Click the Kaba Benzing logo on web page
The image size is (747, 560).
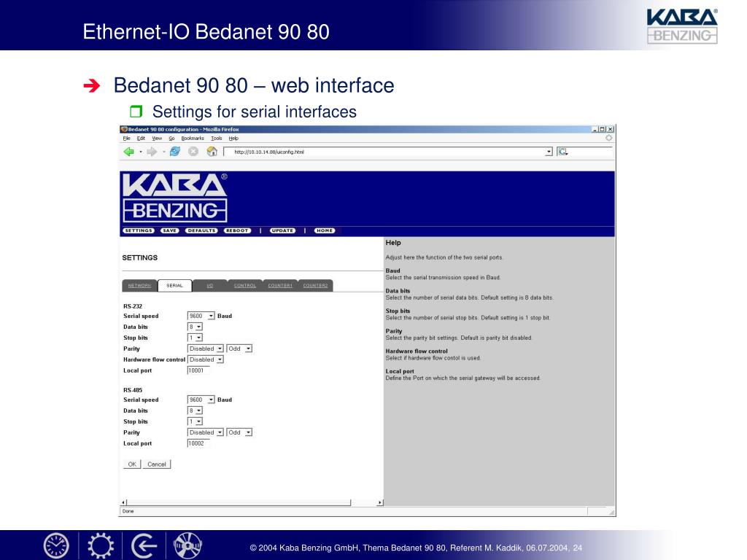(175, 198)
